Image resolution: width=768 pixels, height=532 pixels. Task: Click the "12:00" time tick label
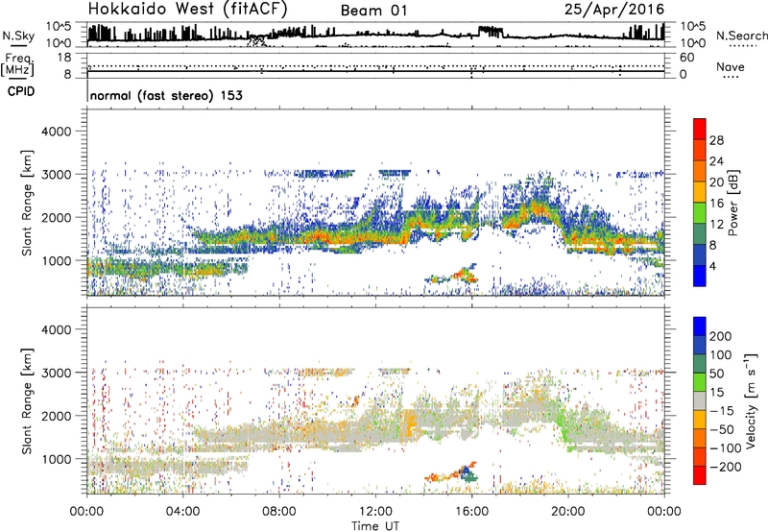(375, 512)
